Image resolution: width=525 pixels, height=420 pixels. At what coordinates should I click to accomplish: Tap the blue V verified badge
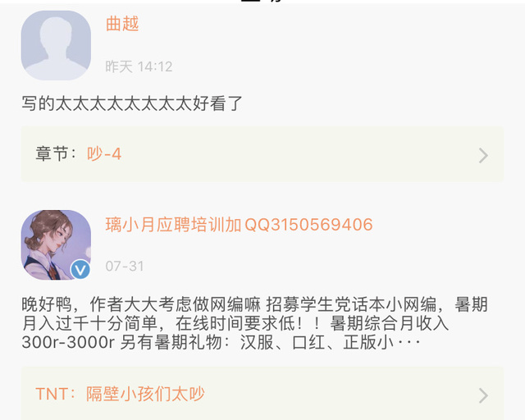coord(80,269)
